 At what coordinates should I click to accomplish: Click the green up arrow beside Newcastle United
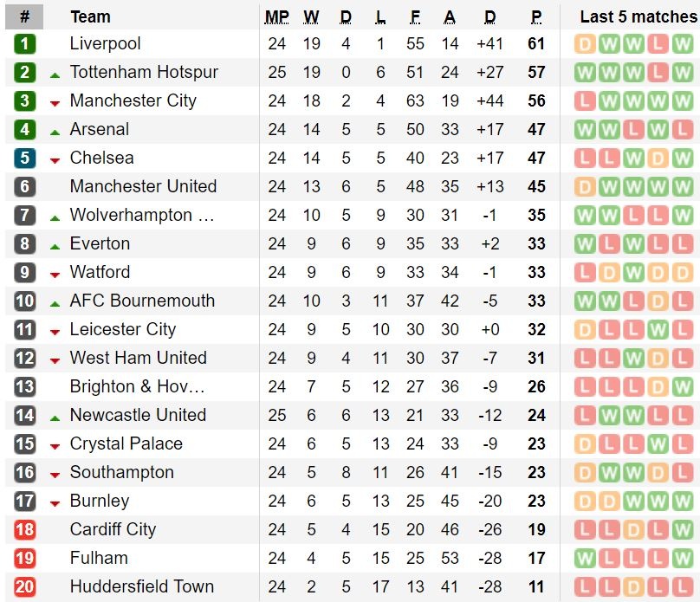tap(55, 418)
